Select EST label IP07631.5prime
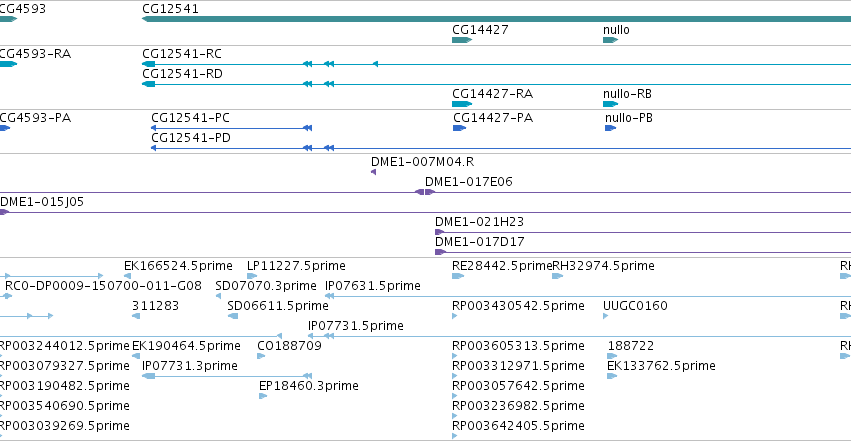 coord(373,286)
